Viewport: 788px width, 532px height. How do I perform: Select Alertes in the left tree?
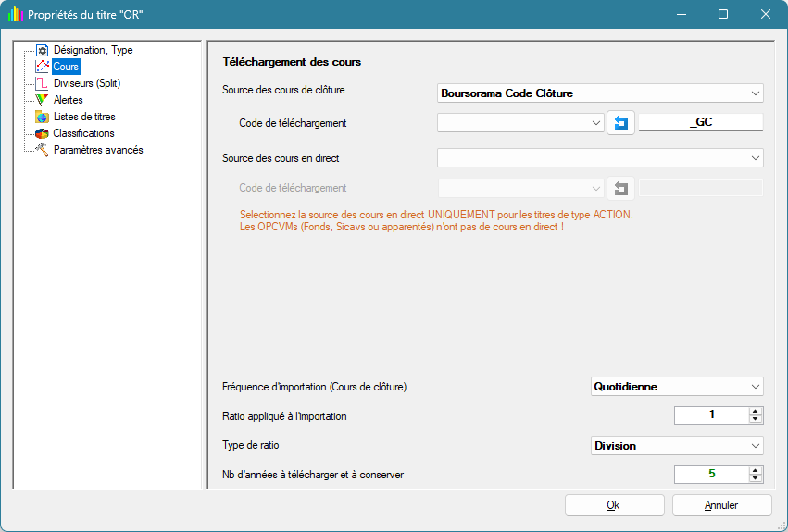click(x=68, y=100)
